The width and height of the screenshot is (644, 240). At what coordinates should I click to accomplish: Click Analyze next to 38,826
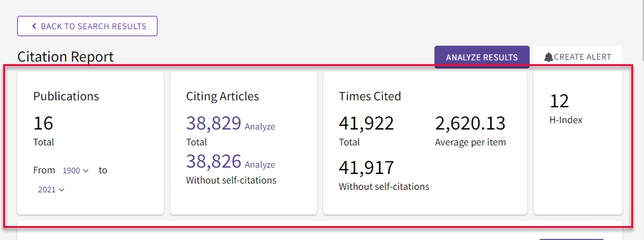(x=260, y=164)
